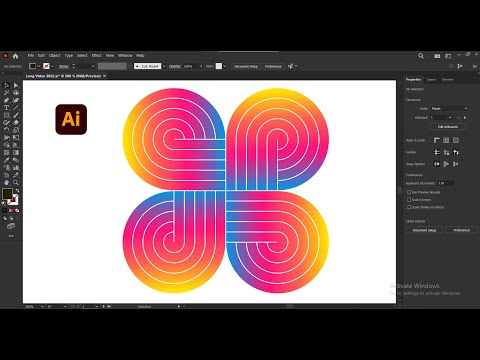Open the Edit Toolbar three dots
This screenshot has height=360, width=480.
11,236
